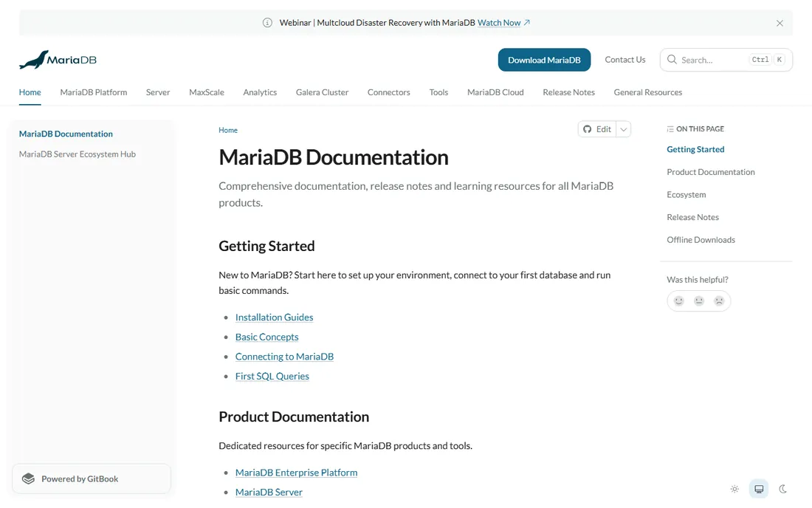
Task: Open the Contact Us link
Action: [x=625, y=60]
